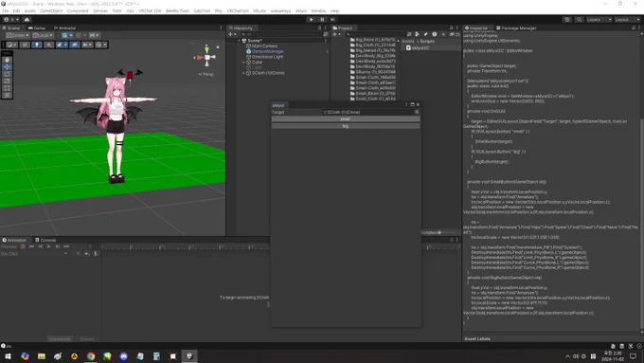The width and height of the screenshot is (644, 363).
Task: Switch to the Console tab
Action: click(45, 240)
